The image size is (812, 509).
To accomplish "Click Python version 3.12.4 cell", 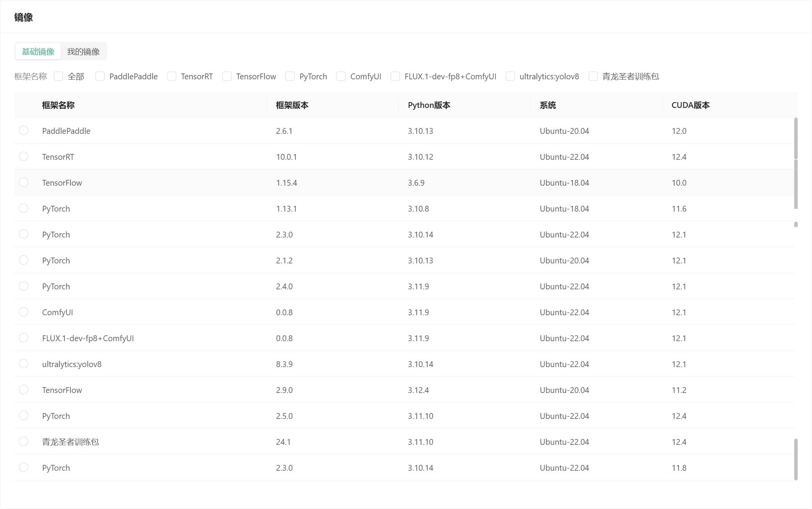I will [418, 390].
